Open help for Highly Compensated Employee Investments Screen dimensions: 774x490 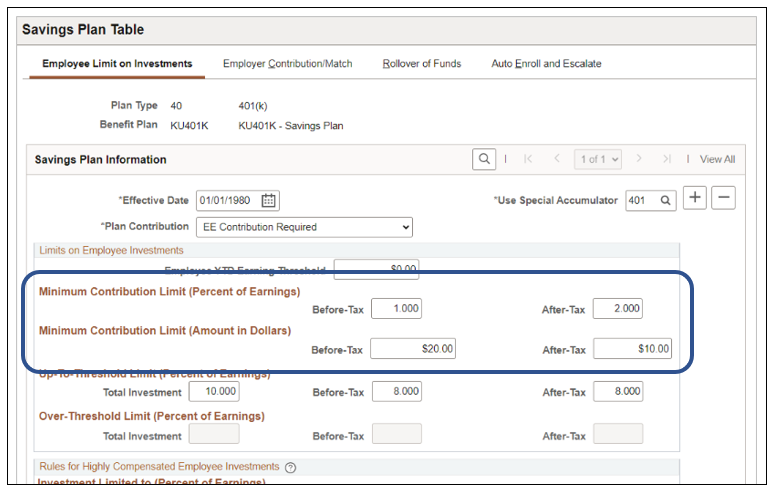(x=290, y=467)
